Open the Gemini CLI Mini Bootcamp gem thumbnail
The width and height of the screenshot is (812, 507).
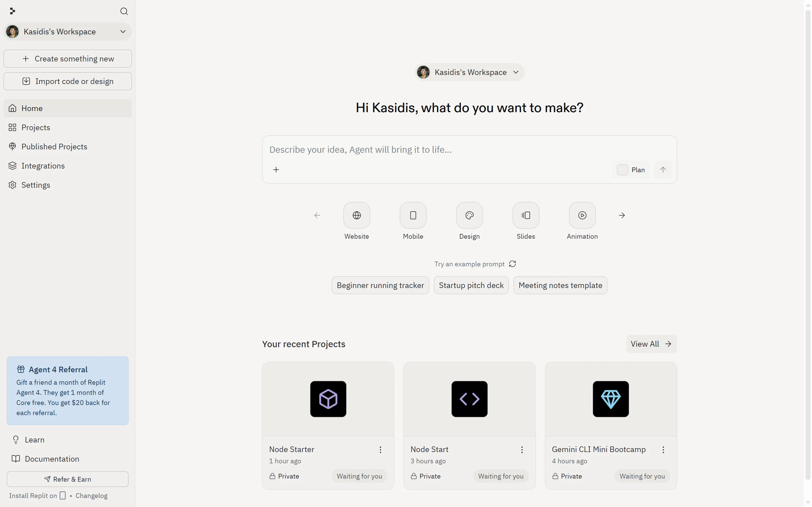pos(611,399)
